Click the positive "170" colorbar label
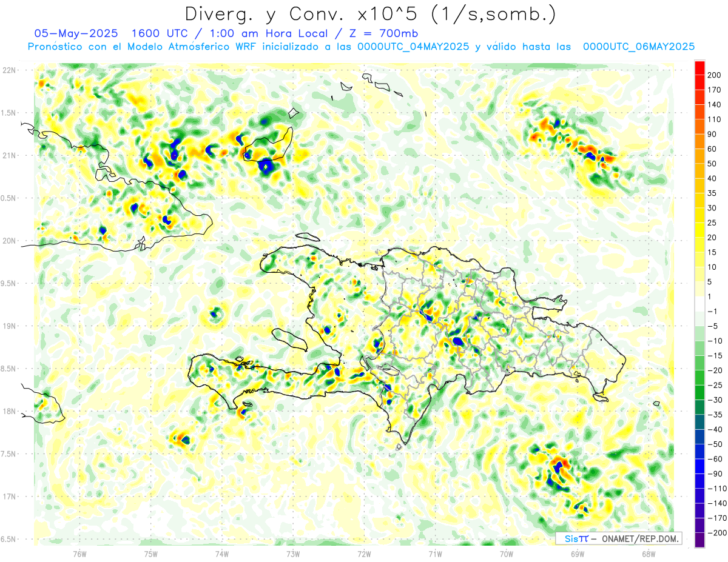Image resolution: width=728 pixels, height=562 pixels. click(715, 90)
